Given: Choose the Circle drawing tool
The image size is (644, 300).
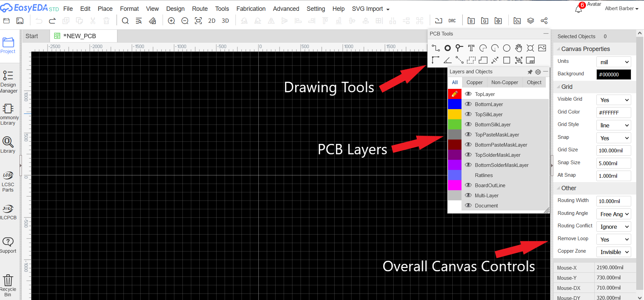Looking at the screenshot, I should click(507, 48).
